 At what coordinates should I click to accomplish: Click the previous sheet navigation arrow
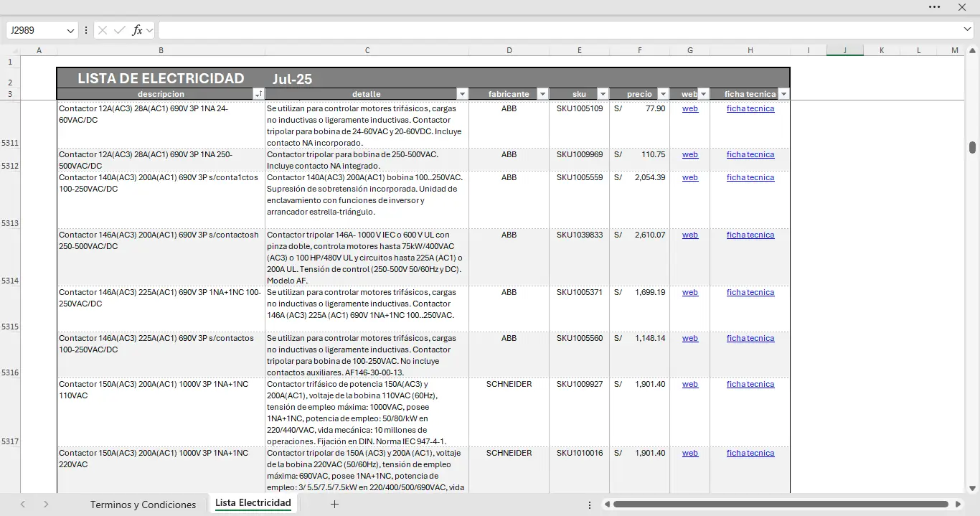(x=23, y=505)
